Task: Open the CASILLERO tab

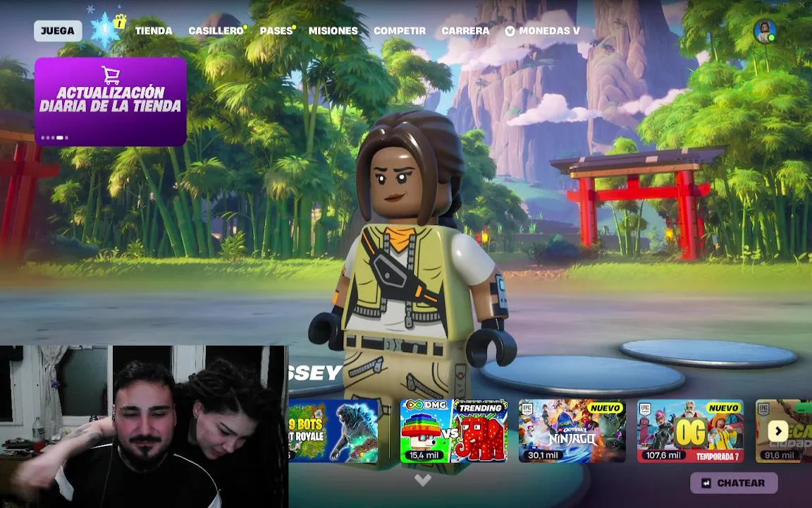Action: (216, 30)
